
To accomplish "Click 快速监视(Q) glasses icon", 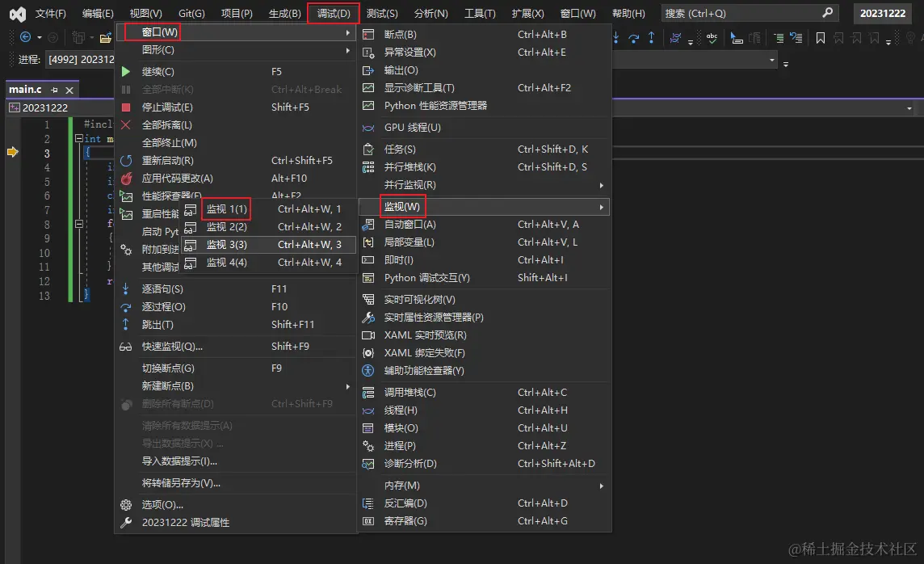I will tap(125, 347).
